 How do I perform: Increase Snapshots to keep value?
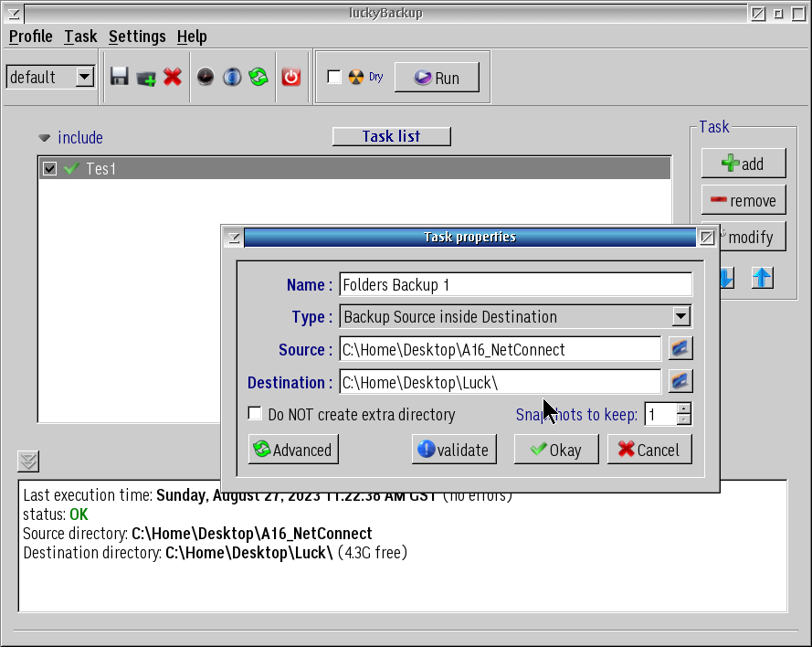coord(684,408)
